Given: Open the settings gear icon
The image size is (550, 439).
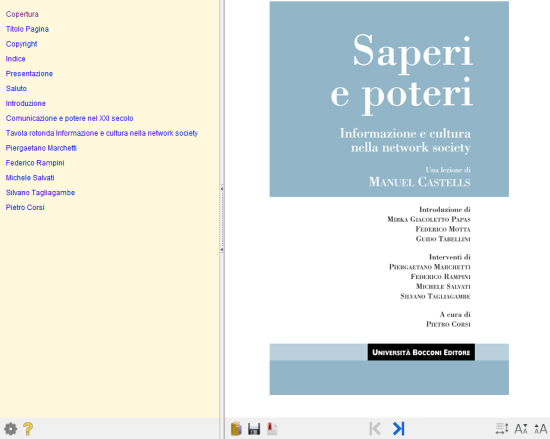Looking at the screenshot, I should 11,428.
